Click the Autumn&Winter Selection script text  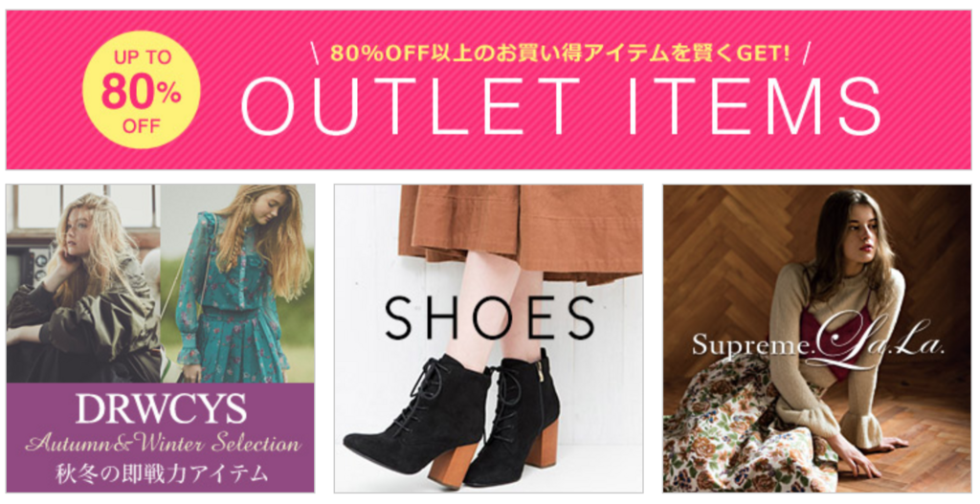[163, 444]
